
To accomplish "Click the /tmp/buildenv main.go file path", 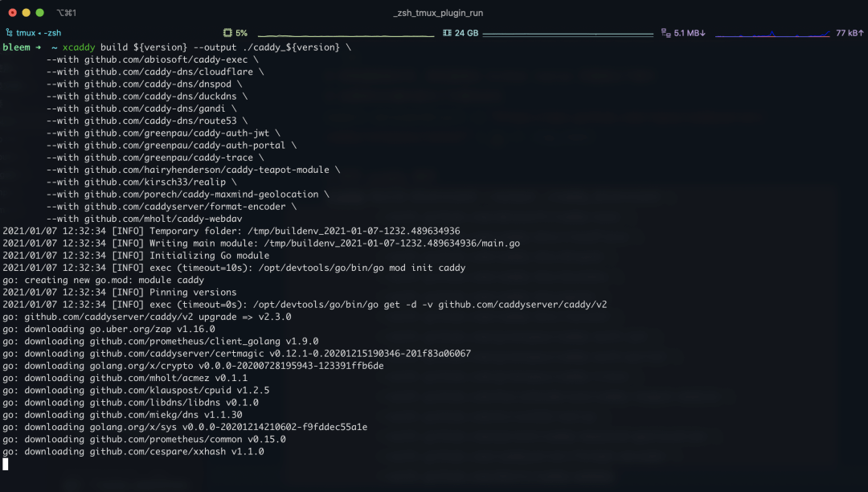I will point(392,244).
